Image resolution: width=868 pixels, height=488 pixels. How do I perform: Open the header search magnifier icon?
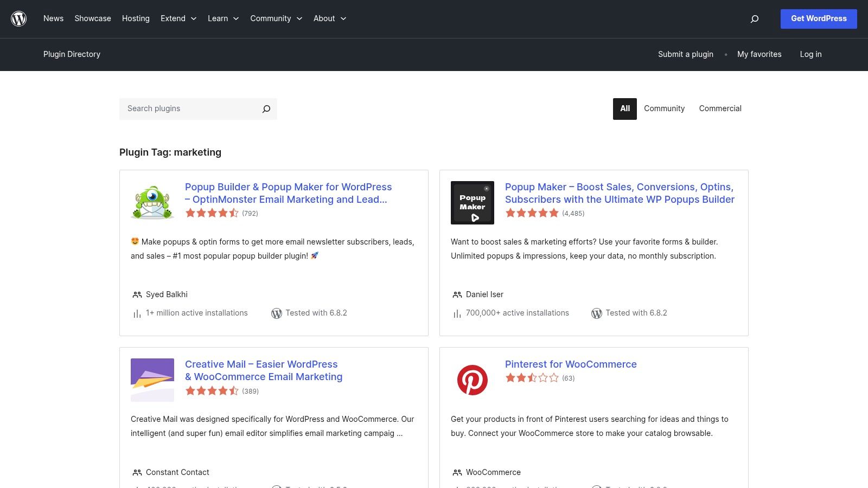(x=754, y=19)
